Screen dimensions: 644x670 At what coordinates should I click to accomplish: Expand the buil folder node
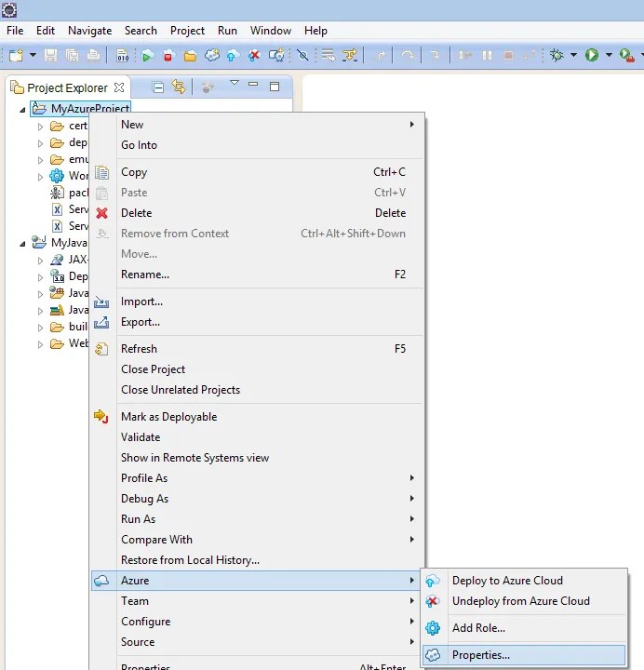[40, 328]
